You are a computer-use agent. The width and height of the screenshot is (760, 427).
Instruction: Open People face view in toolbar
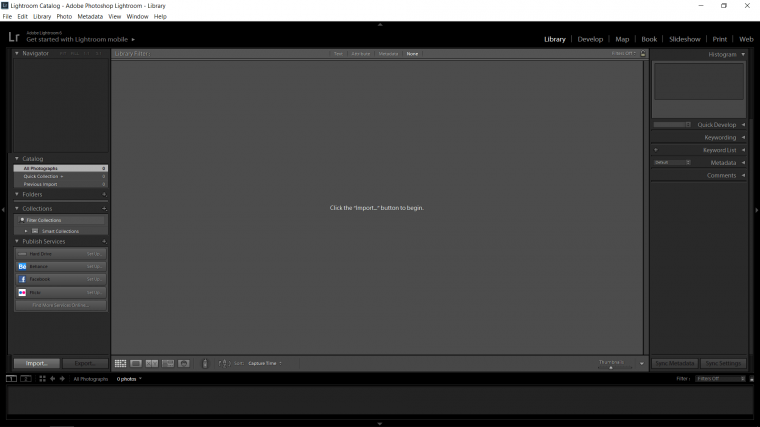point(184,363)
